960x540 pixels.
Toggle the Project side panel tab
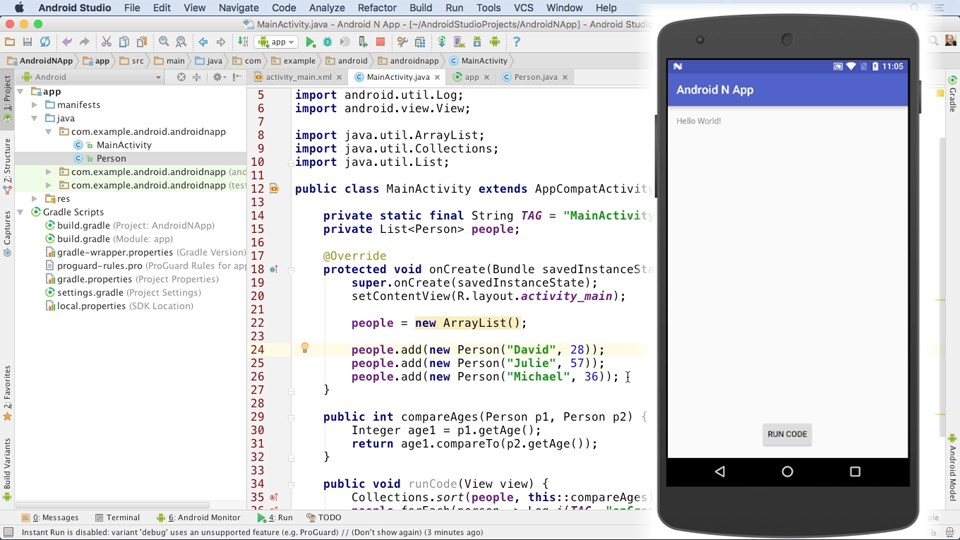coord(7,98)
